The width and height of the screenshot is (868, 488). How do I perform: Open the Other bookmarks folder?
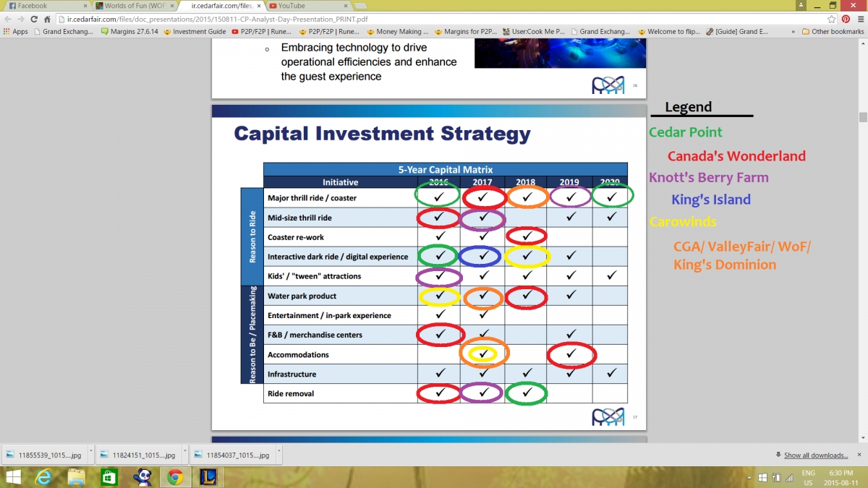click(833, 32)
